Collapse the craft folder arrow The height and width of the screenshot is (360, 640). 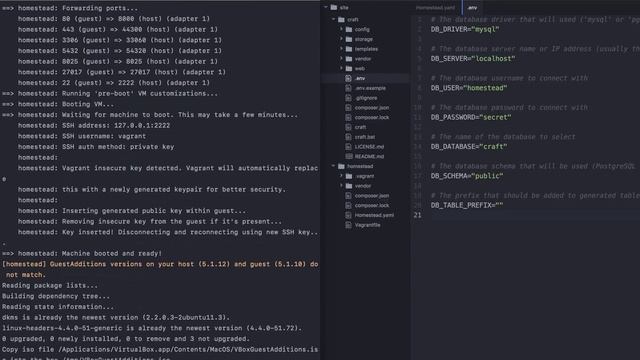pyautogui.click(x=333, y=19)
